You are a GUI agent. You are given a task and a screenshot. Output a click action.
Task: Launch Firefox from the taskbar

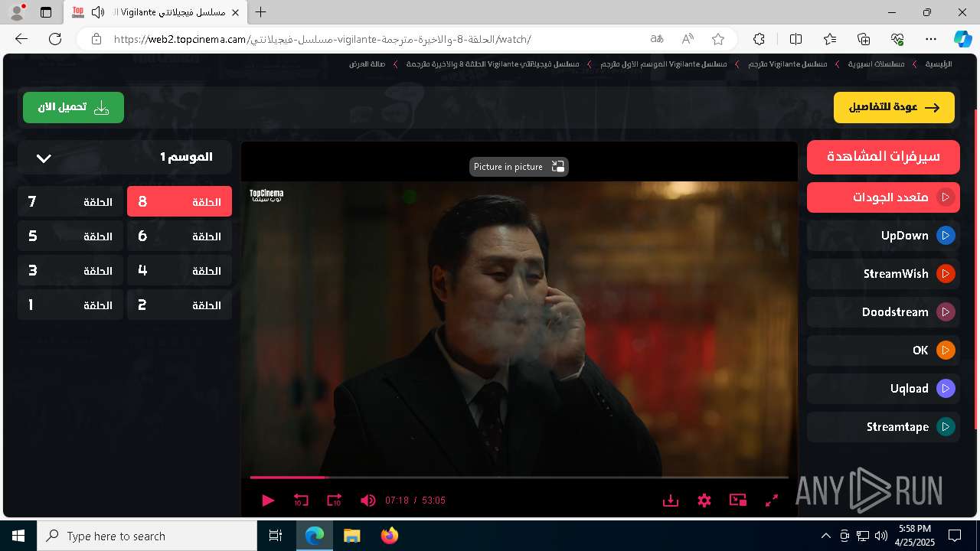click(390, 536)
